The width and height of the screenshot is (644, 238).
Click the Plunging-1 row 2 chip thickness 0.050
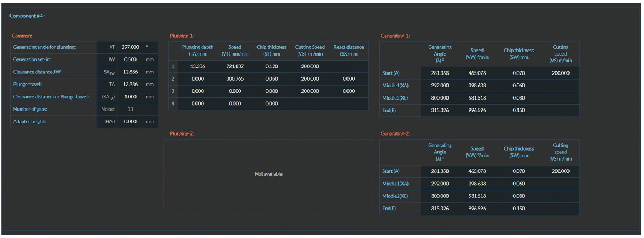pos(272,78)
